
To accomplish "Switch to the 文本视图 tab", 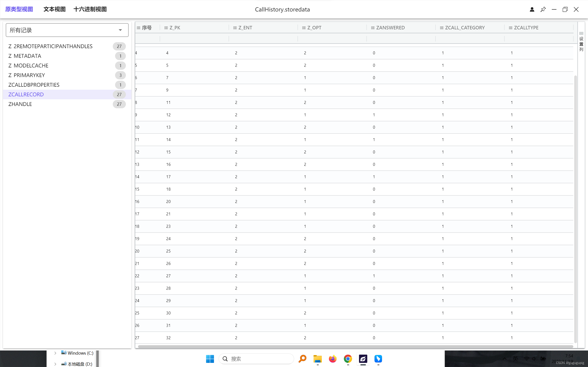I will (x=54, y=9).
